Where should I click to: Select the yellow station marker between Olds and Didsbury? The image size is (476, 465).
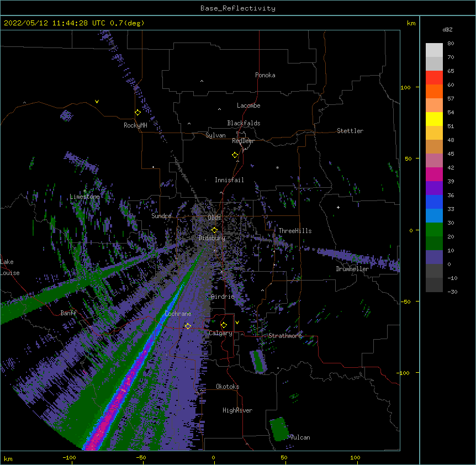[x=214, y=230]
